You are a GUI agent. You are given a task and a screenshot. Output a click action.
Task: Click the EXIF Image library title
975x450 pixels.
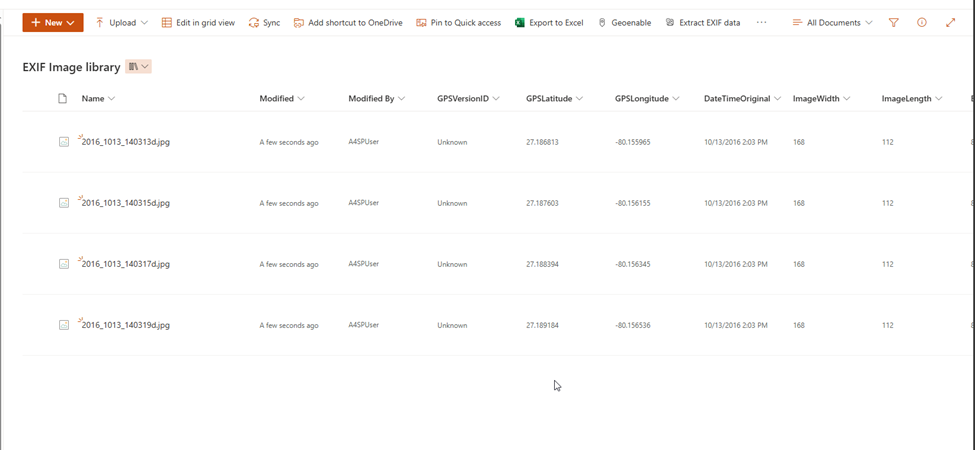71,67
